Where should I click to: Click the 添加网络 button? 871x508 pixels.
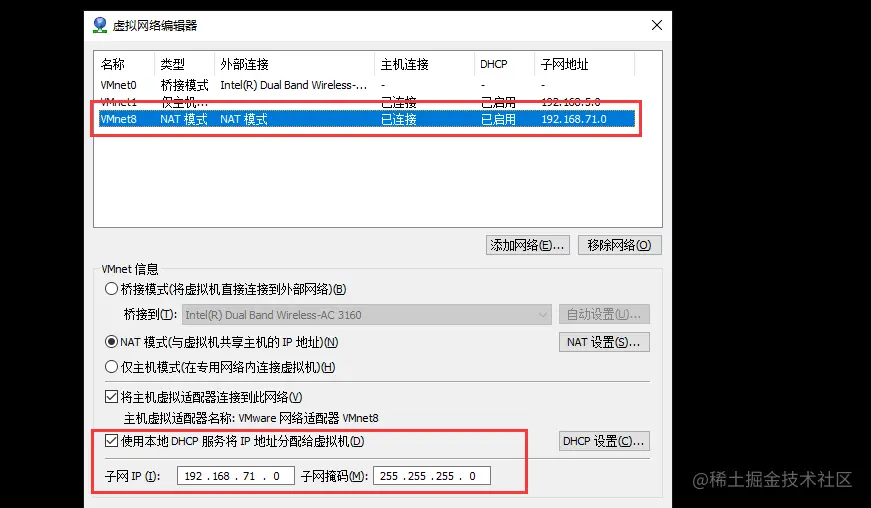click(x=527, y=245)
